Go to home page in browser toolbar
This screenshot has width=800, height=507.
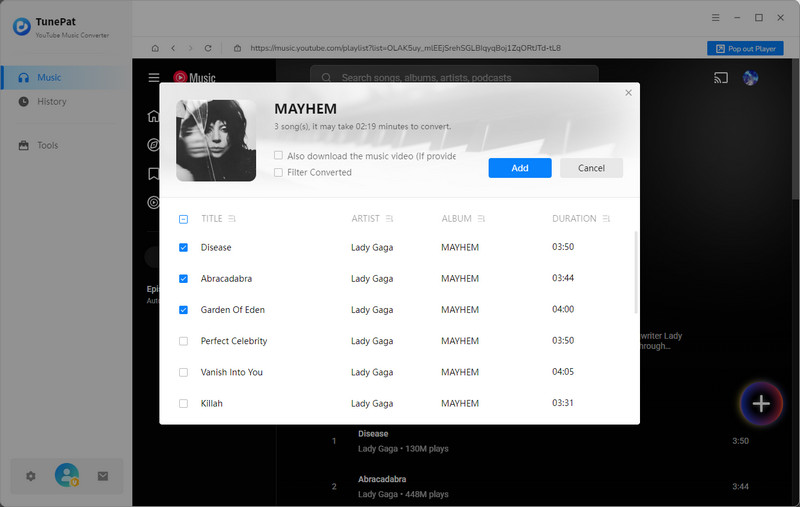pos(155,48)
